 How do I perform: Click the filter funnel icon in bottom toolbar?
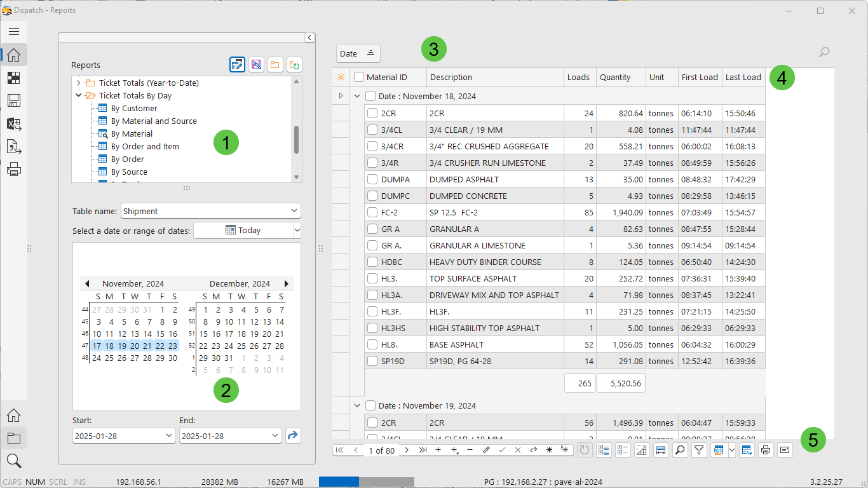(699, 450)
